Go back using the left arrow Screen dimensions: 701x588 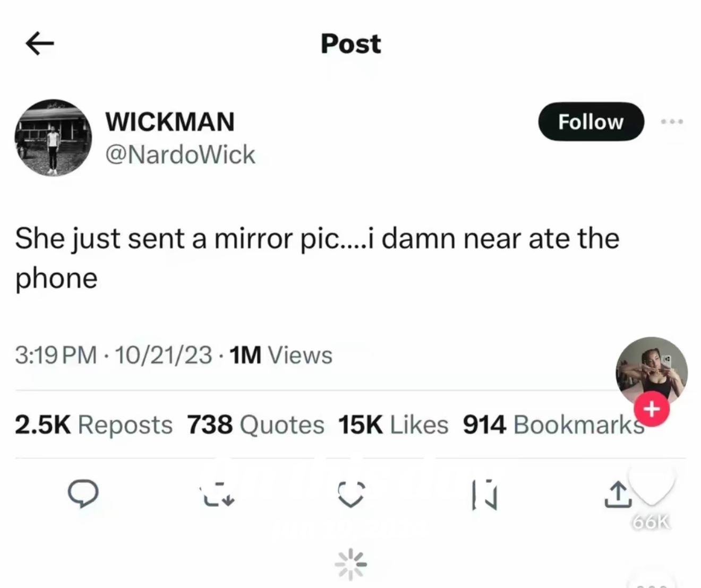tap(40, 44)
